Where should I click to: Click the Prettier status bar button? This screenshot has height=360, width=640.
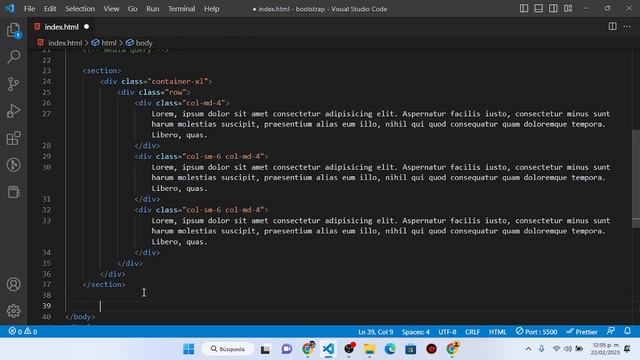point(582,331)
